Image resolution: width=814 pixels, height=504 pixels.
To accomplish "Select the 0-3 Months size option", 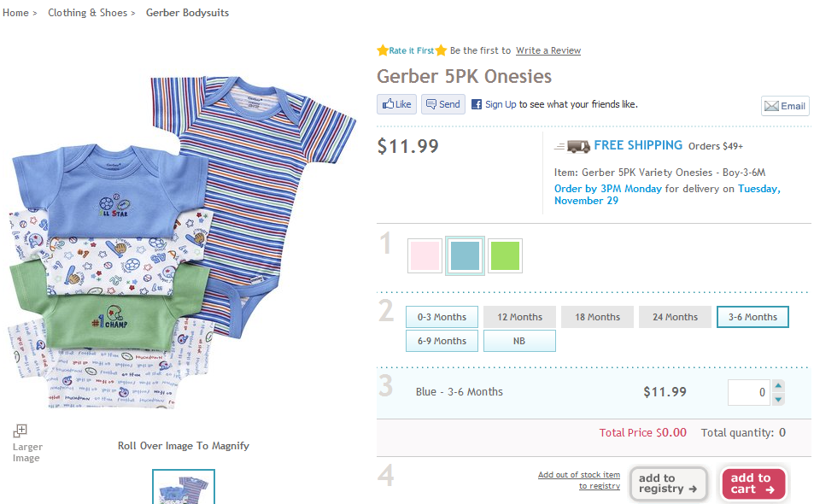I will tap(442, 317).
